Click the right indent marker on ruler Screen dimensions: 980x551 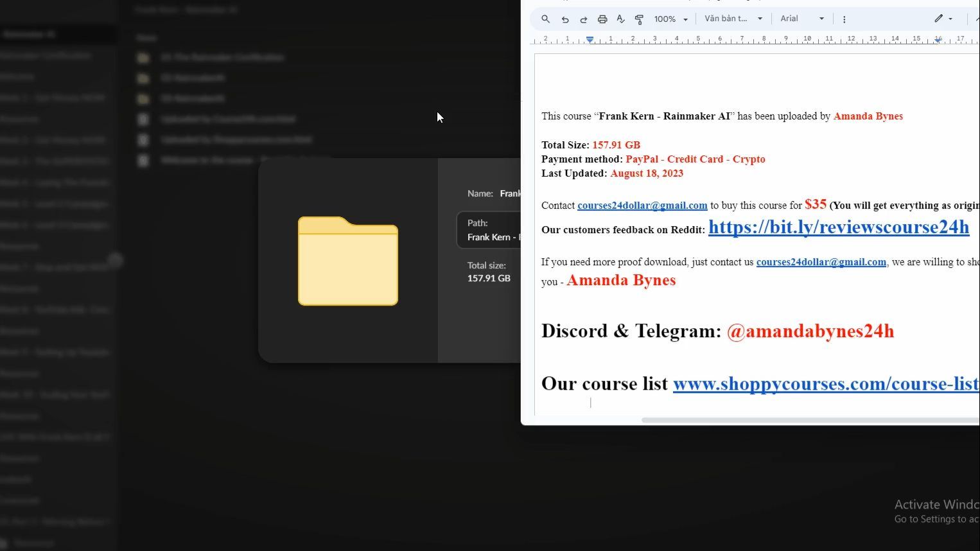(938, 40)
